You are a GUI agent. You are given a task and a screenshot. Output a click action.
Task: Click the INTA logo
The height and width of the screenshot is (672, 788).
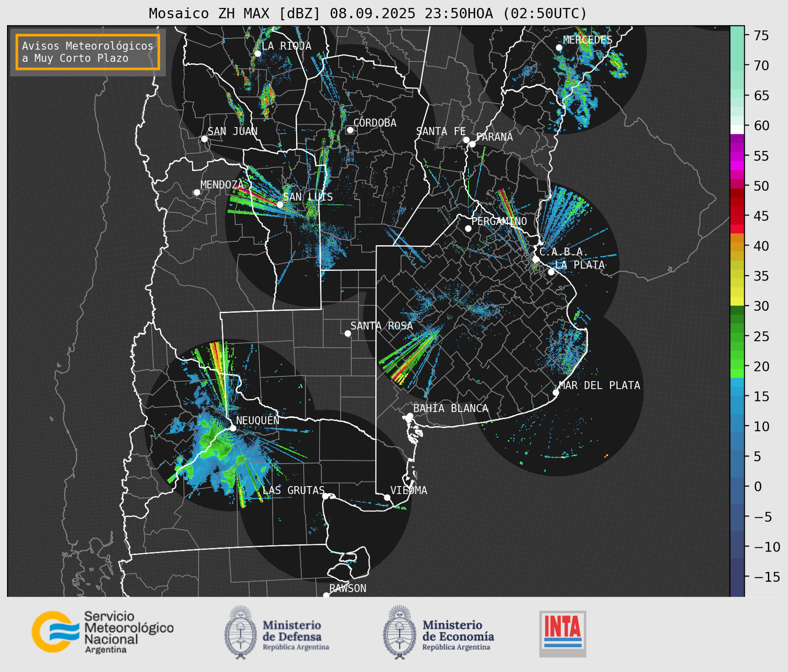(562, 634)
